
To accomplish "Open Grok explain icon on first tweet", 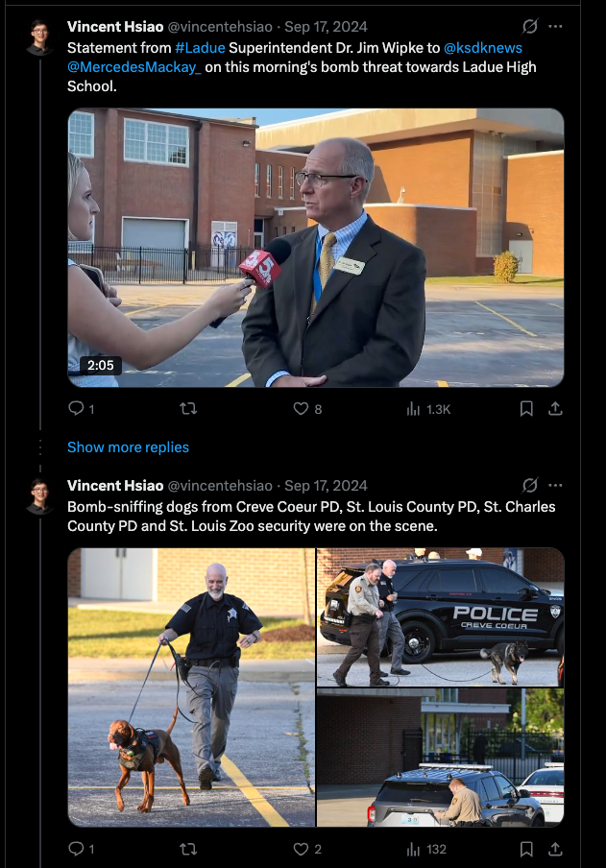I will (530, 26).
